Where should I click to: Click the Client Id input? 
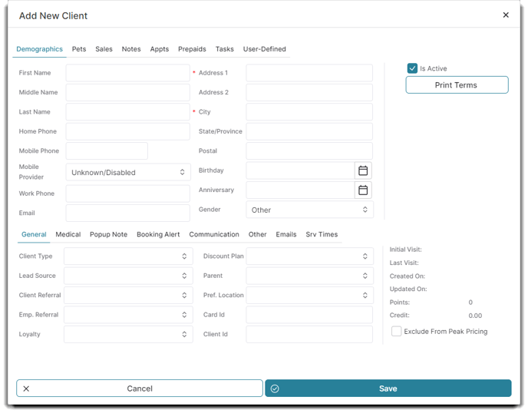pos(309,335)
